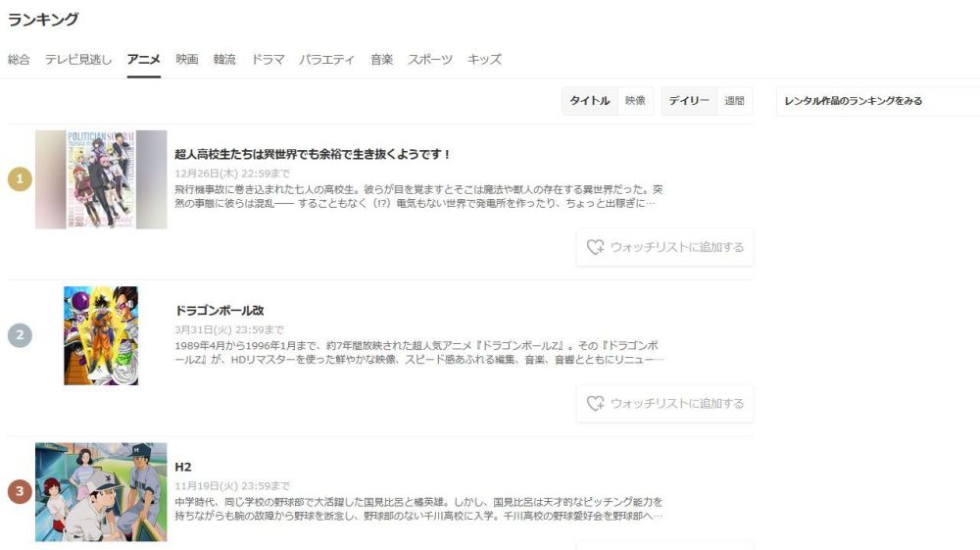
Task: Open the キッズ tab
Action: pyautogui.click(x=484, y=60)
